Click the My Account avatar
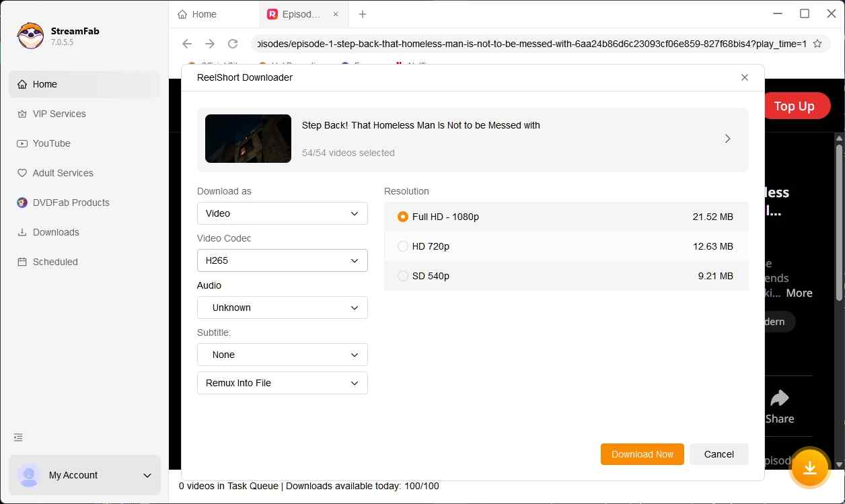 29,475
